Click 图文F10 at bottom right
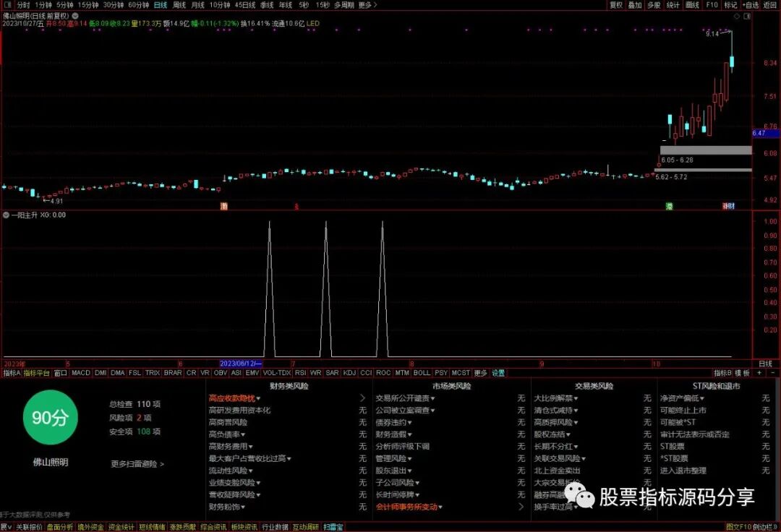Viewport: 781px width, 532px height. 738,527
